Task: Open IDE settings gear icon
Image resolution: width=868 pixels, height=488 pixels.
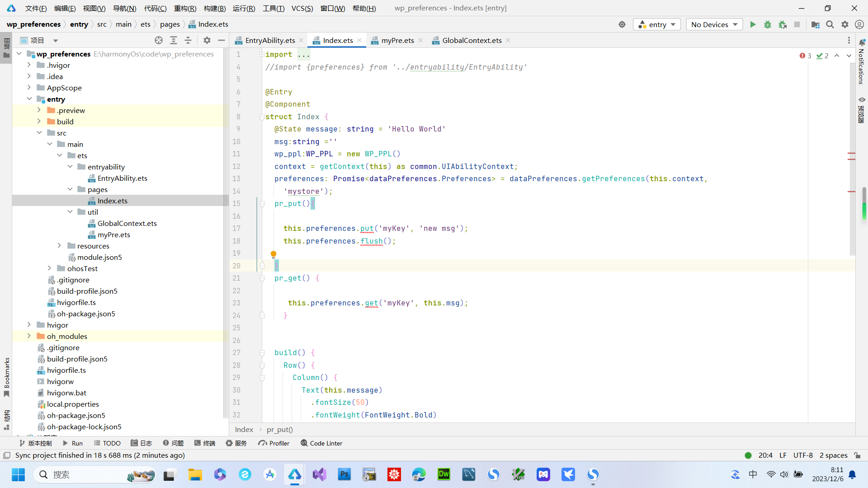Action: click(x=844, y=24)
